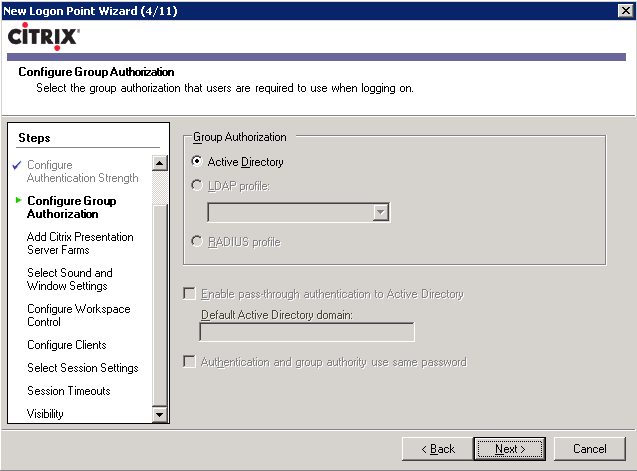The width and height of the screenshot is (637, 471).
Task: Select the Configure Clients step
Action: [67, 345]
